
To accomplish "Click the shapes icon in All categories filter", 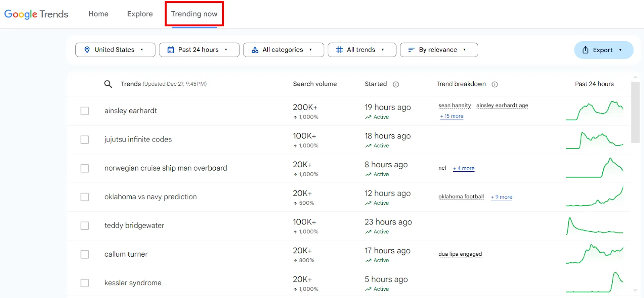I will (255, 50).
